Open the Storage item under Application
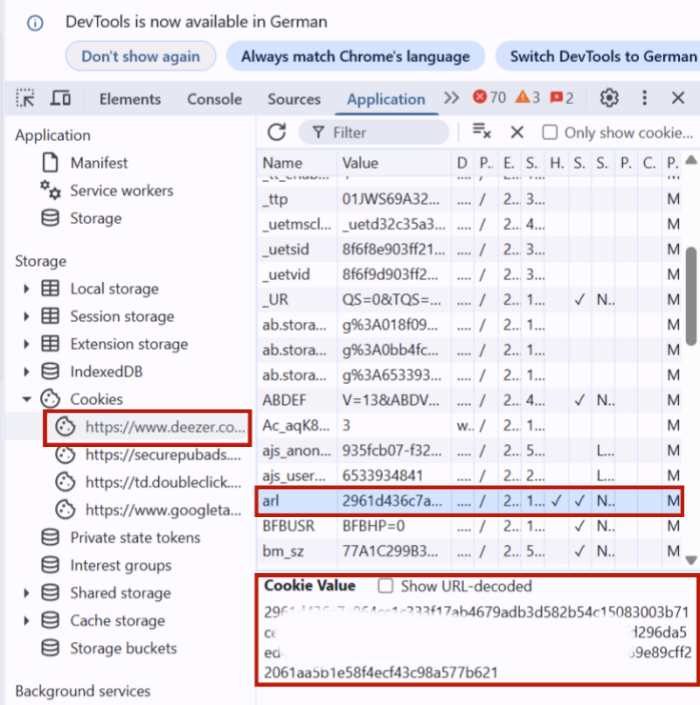Screen dimensions: 700x705 pos(96,219)
